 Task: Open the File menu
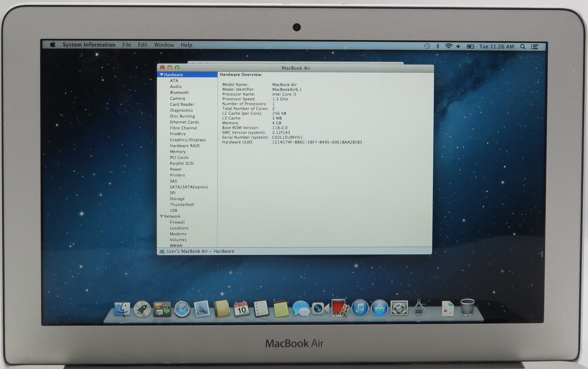(x=127, y=44)
